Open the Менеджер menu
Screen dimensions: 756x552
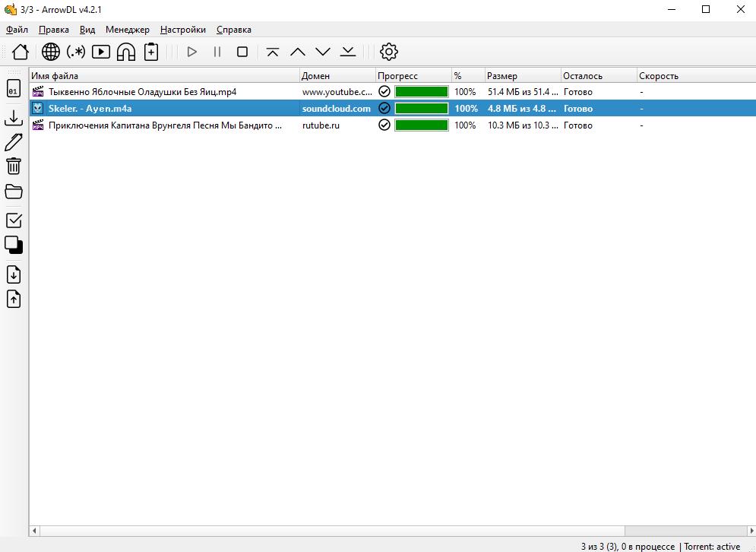coord(128,30)
